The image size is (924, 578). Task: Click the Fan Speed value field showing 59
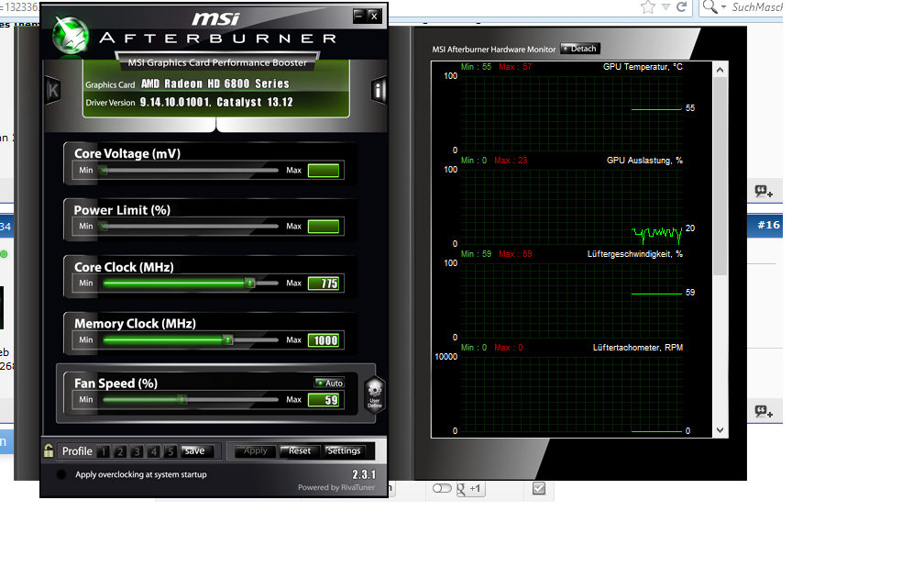coord(324,400)
